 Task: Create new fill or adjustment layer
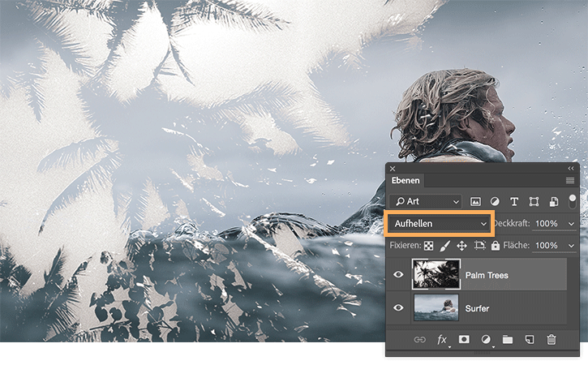(x=486, y=340)
